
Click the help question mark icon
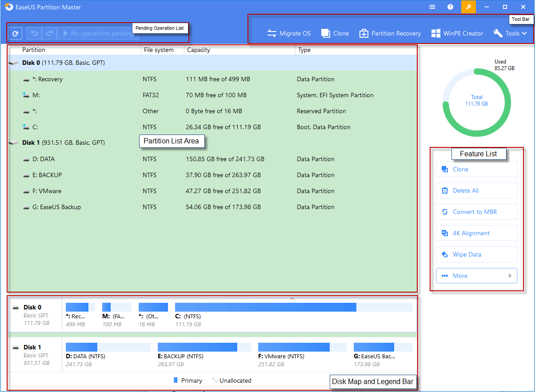[x=450, y=7]
